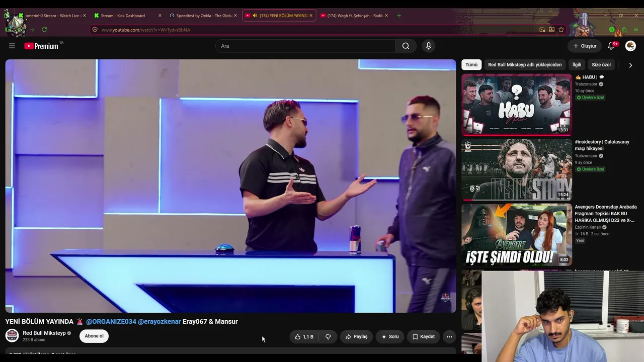Open the browser application menu
Viewport: 644px width, 362px height.
pyautogui.click(x=635, y=30)
